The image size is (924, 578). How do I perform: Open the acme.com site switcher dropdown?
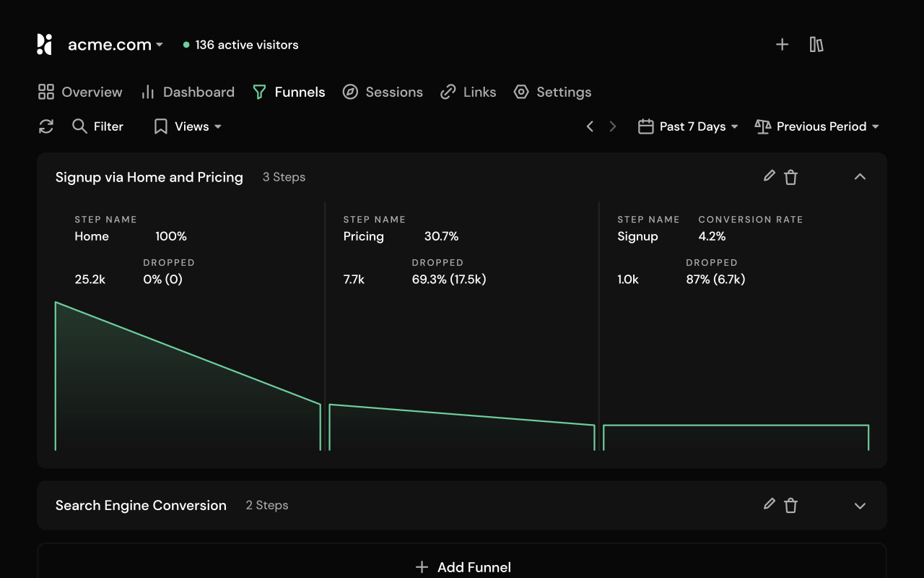point(115,44)
